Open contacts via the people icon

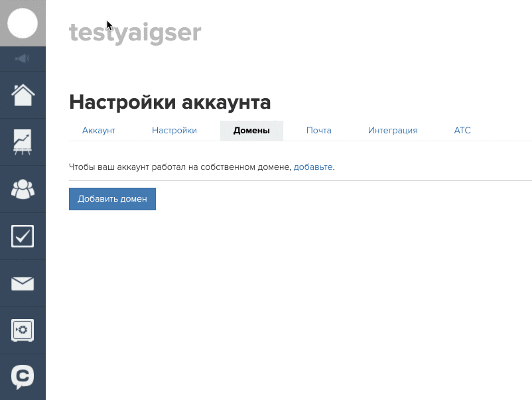23,189
